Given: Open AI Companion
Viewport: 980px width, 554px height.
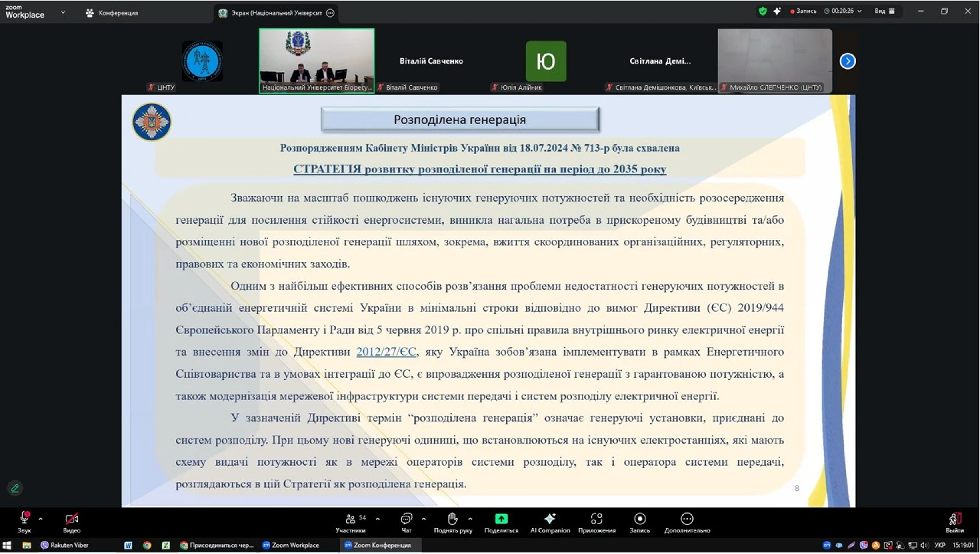Looking at the screenshot, I should tap(550, 519).
